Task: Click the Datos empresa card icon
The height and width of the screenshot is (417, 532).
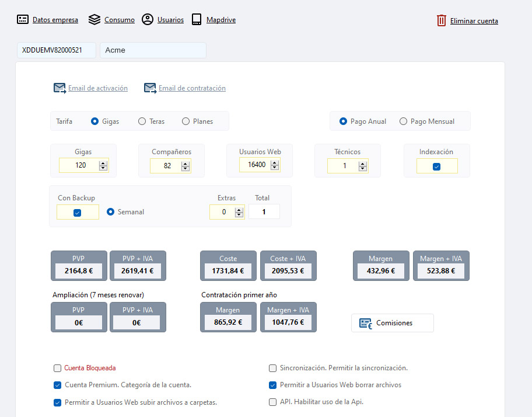Action: point(23,19)
